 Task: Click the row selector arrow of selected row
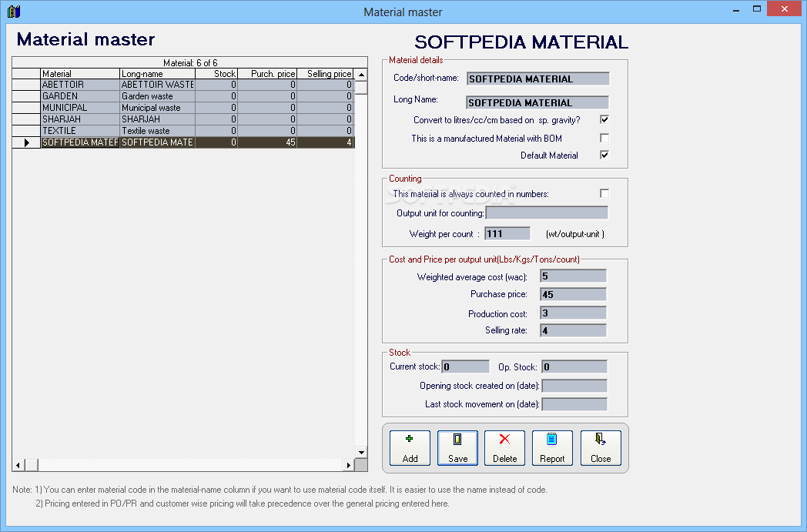point(26,142)
